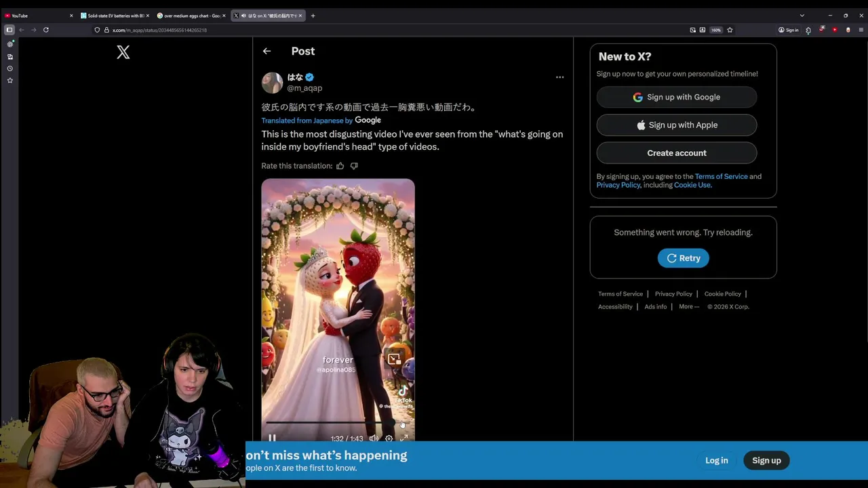
Task: Click the tracking protection shield icon
Action: (98, 30)
